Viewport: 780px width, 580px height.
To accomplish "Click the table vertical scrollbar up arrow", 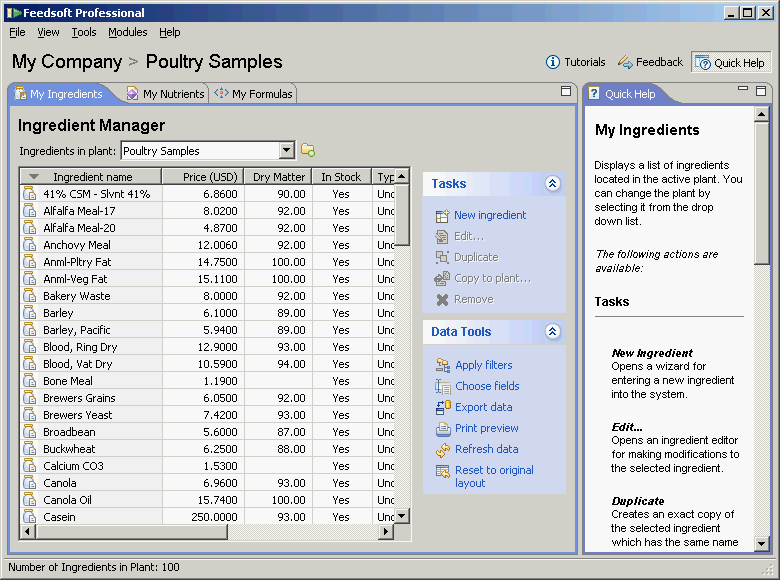I will click(402, 176).
